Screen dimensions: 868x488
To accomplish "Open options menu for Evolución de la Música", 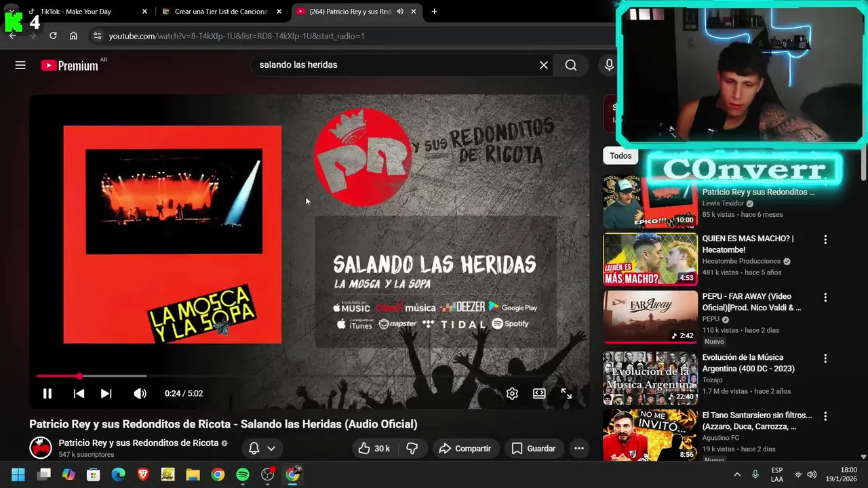I will point(825,358).
